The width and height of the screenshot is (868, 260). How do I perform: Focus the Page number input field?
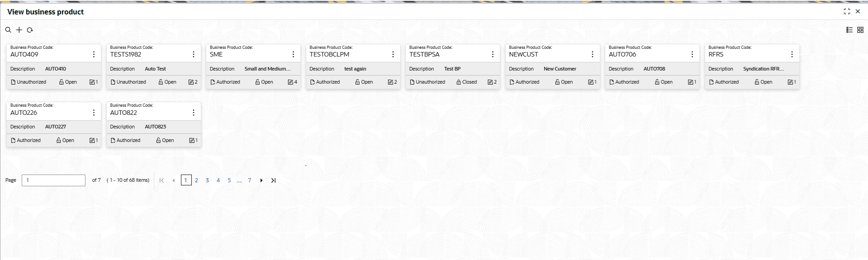(53, 180)
